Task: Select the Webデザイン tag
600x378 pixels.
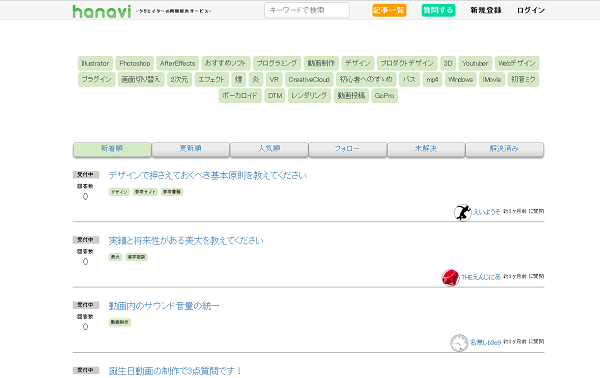Action: coord(517,63)
